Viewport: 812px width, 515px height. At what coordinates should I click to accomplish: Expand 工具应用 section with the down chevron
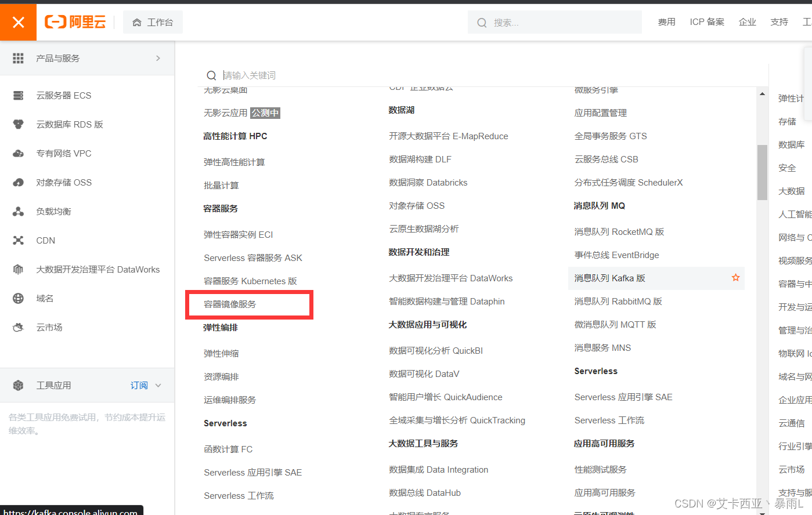158,385
